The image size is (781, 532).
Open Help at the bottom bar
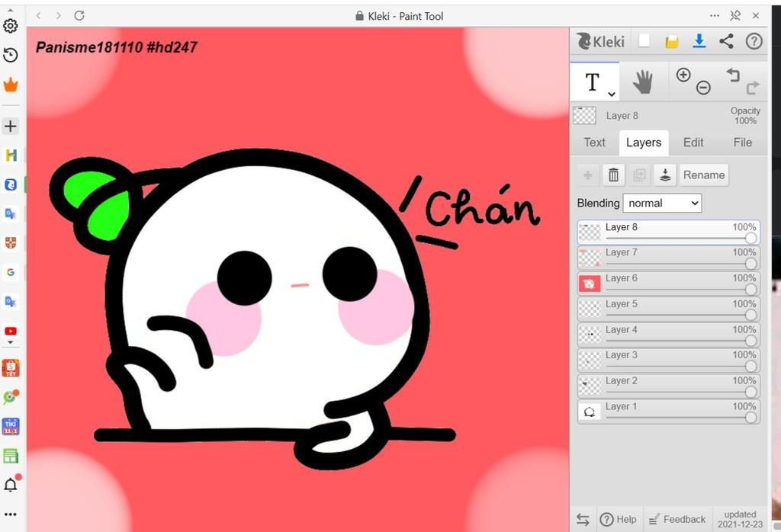618,520
